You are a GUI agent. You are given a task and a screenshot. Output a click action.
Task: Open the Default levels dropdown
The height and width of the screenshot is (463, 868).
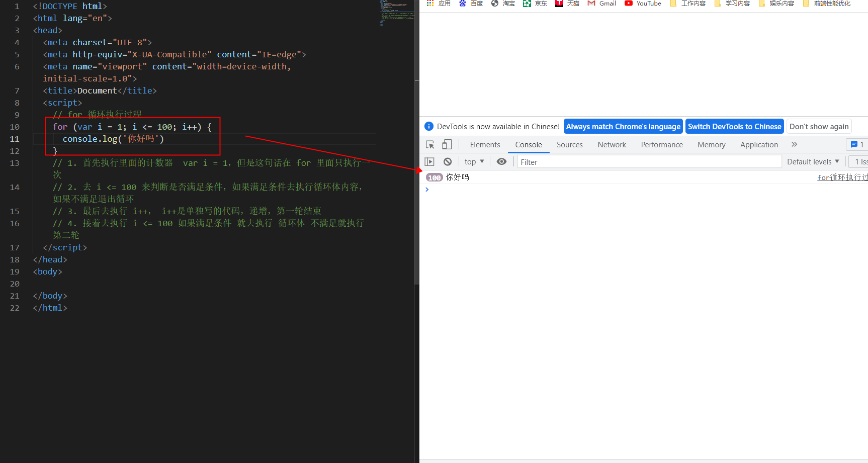[x=813, y=162]
